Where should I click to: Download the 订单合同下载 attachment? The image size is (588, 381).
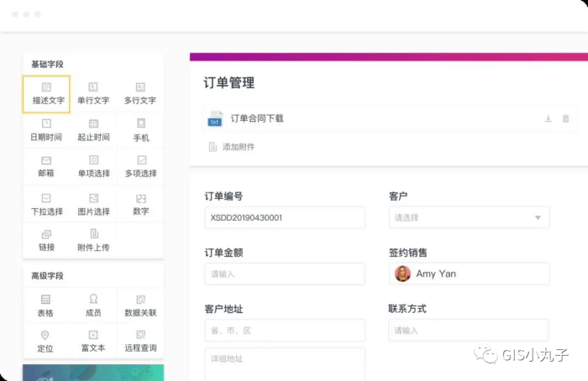click(x=549, y=119)
